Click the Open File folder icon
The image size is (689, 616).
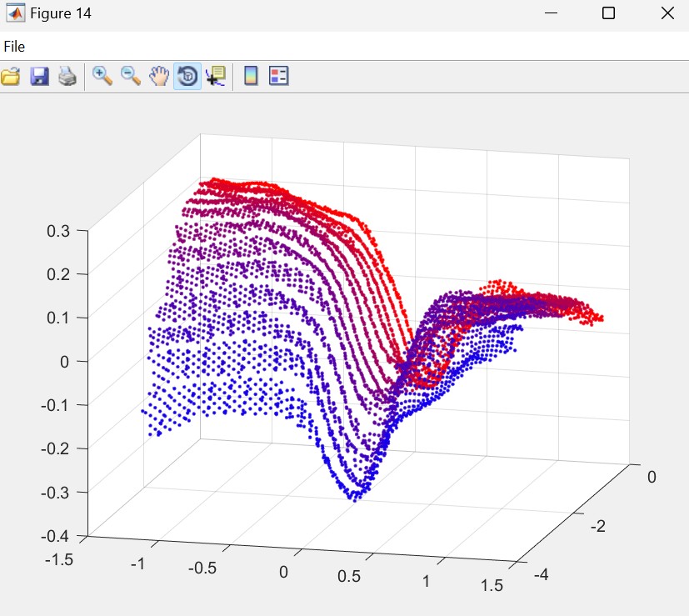coord(10,77)
